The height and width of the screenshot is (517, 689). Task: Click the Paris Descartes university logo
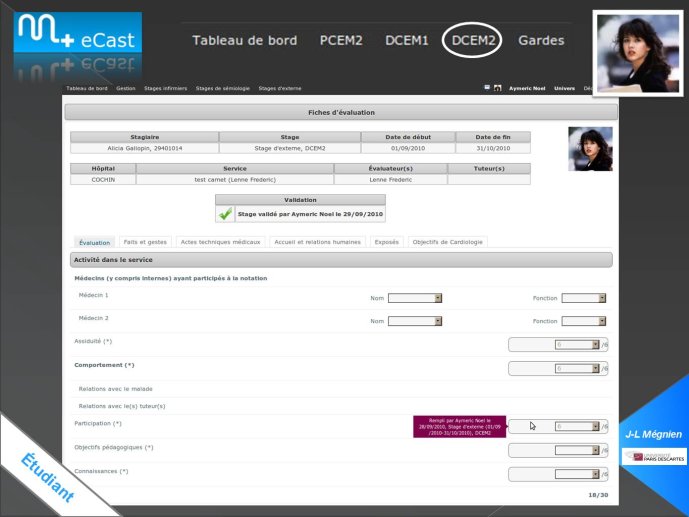654,456
